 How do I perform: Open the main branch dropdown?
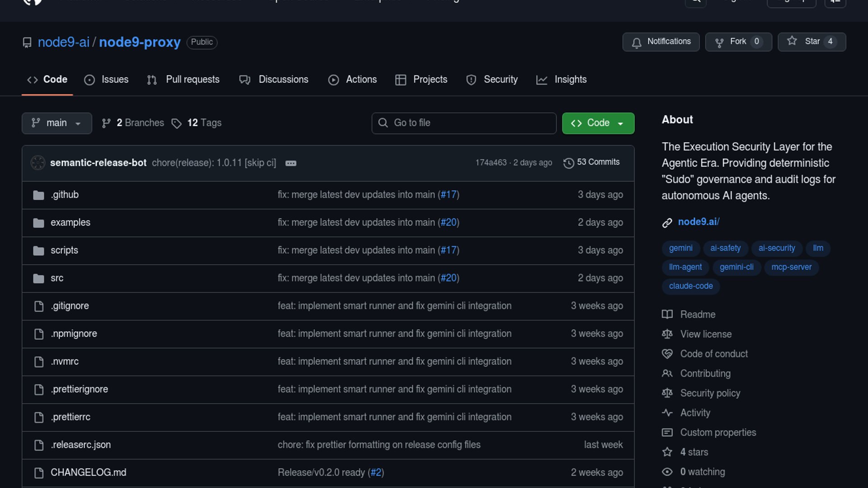(57, 123)
